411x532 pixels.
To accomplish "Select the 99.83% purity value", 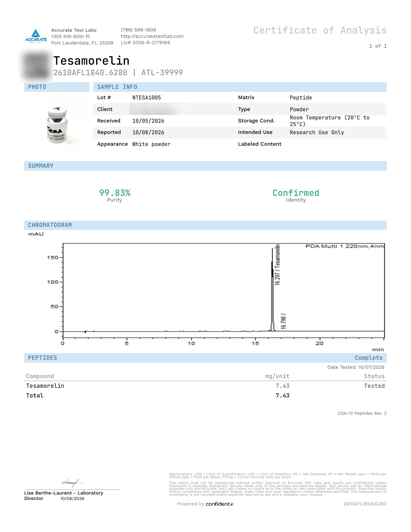I will click(x=115, y=193).
